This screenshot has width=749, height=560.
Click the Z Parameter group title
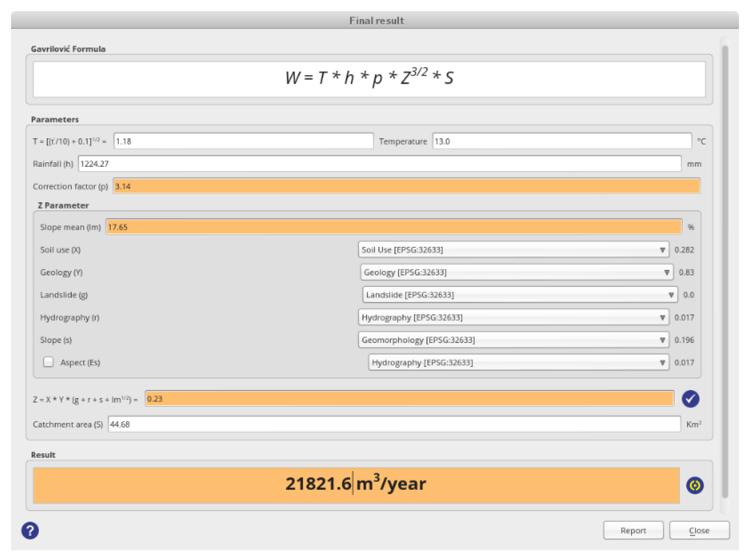pyautogui.click(x=63, y=205)
